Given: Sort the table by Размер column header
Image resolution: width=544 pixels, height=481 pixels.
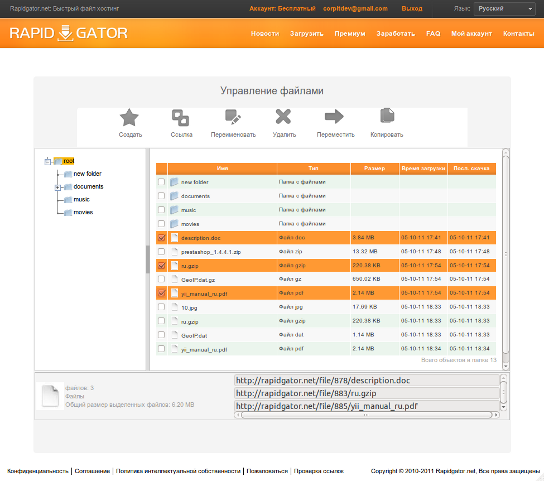Looking at the screenshot, I should 375,168.
